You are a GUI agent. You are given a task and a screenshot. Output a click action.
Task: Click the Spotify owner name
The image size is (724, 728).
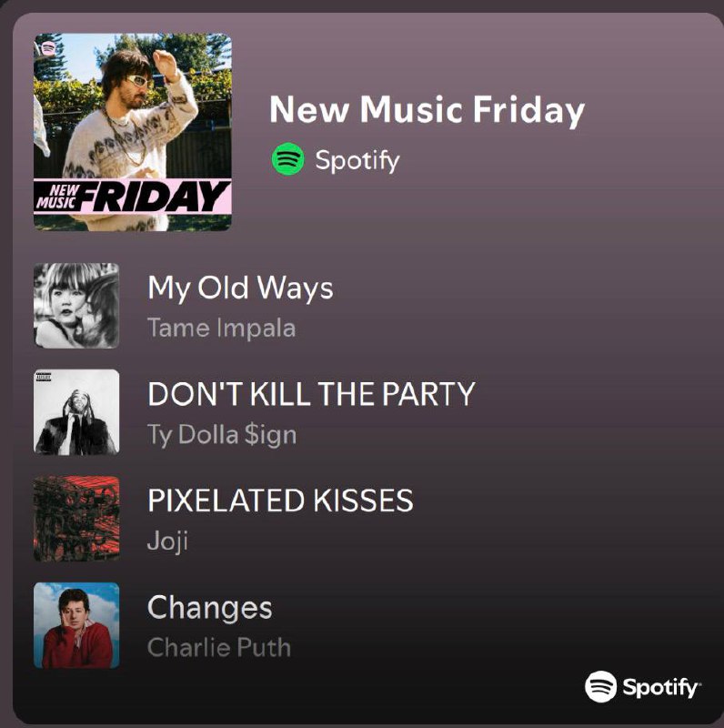357,160
